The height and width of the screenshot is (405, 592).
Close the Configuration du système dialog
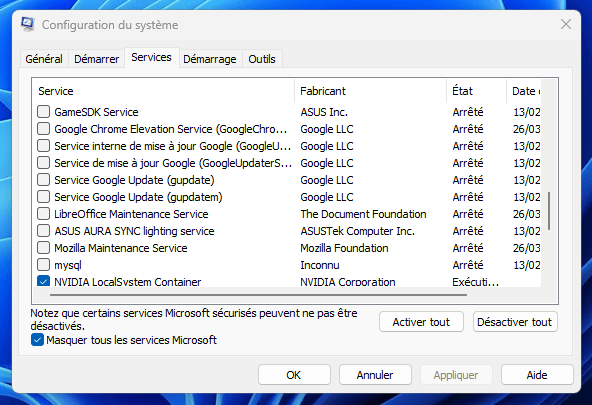566,25
